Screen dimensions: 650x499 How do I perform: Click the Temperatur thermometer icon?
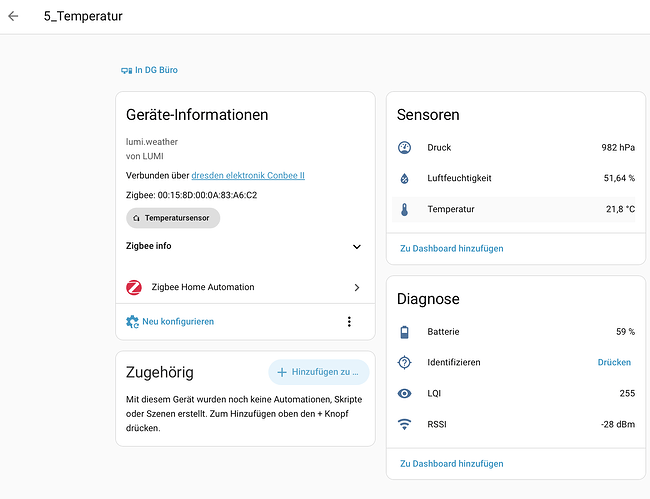pos(405,209)
